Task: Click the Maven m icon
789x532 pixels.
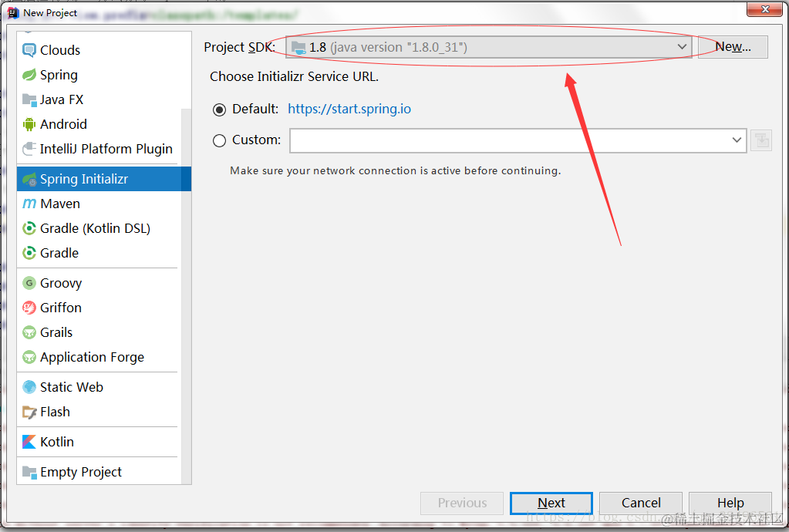Action: [29, 204]
